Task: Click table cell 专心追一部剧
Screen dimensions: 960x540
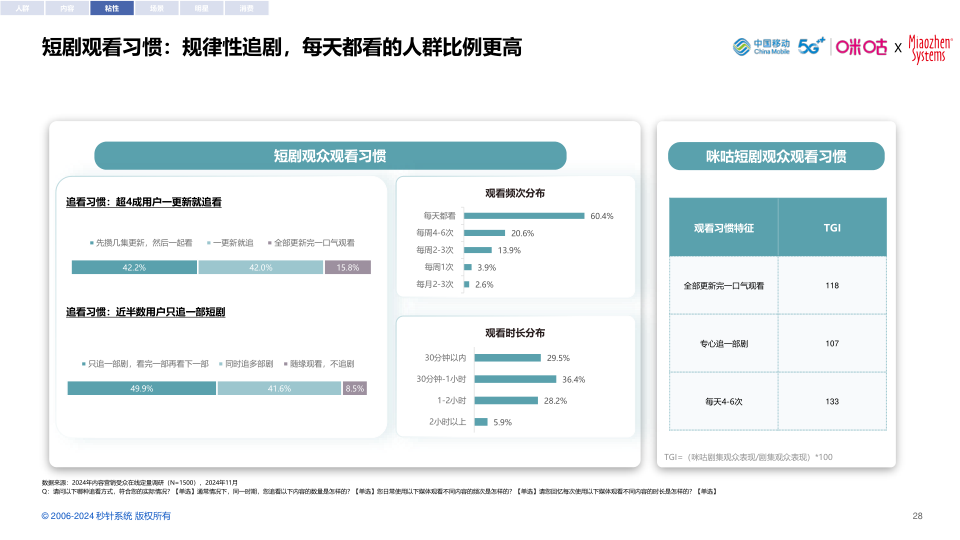Action: (724, 343)
